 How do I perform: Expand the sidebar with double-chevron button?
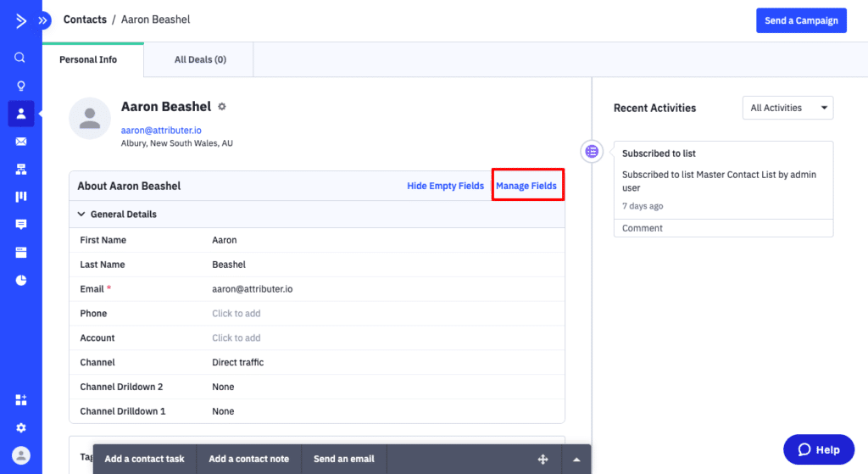point(42,21)
